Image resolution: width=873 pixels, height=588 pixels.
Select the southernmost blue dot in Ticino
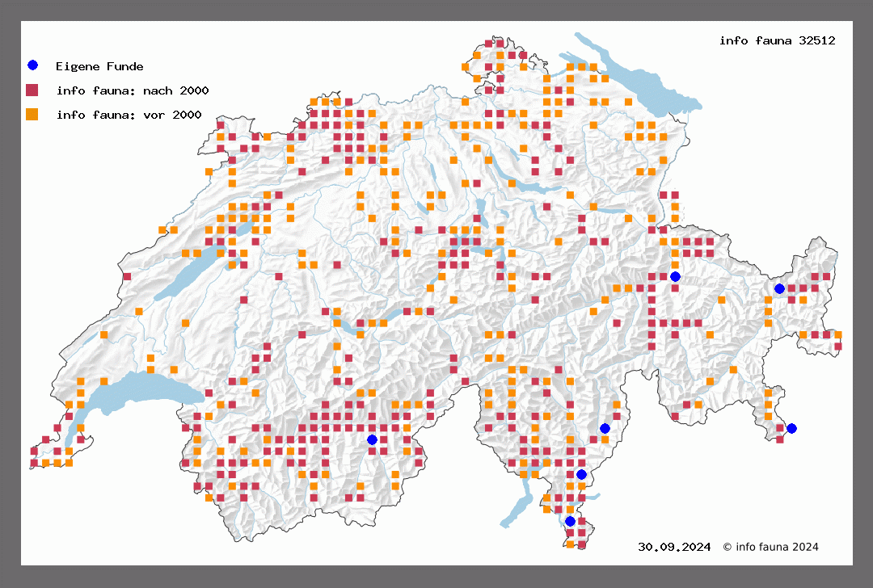pyautogui.click(x=570, y=521)
